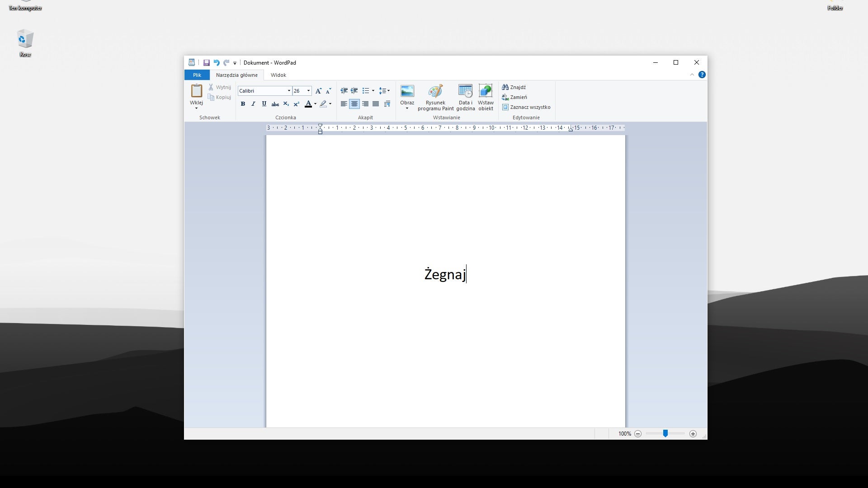
Task: Select the Narzędzia główne tab
Action: (237, 75)
